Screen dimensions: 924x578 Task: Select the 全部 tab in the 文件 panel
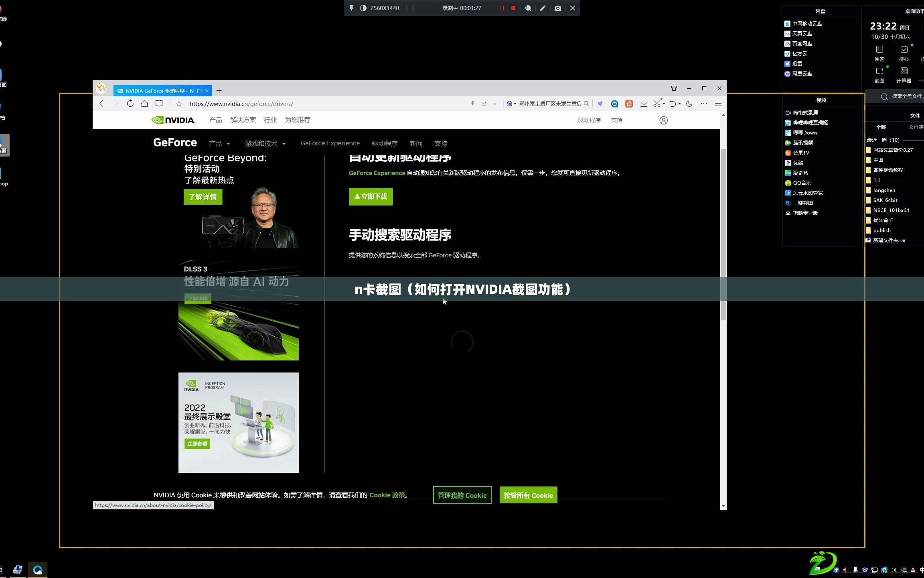point(881,127)
